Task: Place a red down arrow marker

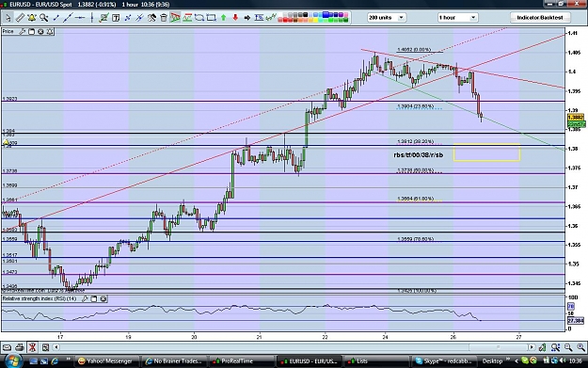Action: pos(235,17)
